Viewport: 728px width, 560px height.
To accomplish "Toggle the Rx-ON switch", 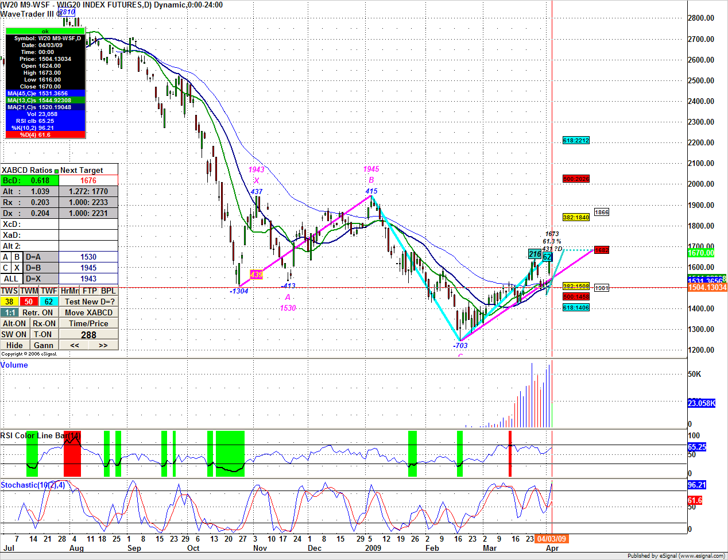I will tap(44, 323).
